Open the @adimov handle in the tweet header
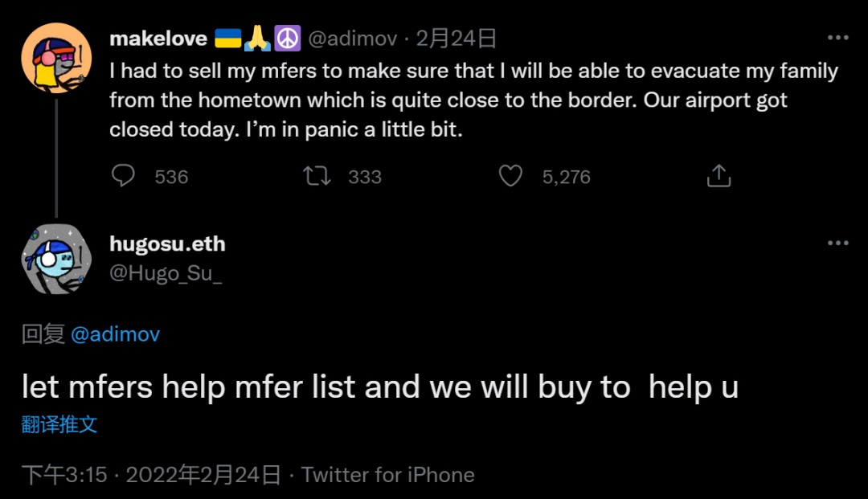The image size is (868, 499). 353,39
